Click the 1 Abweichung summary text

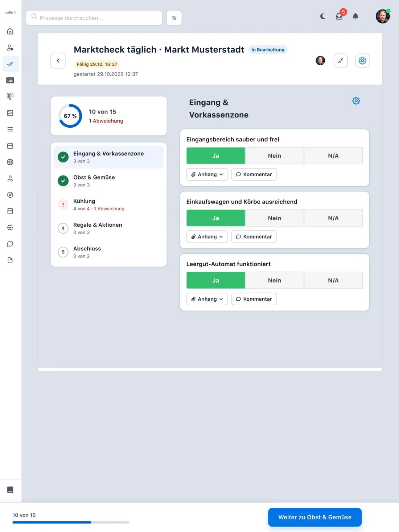click(106, 121)
